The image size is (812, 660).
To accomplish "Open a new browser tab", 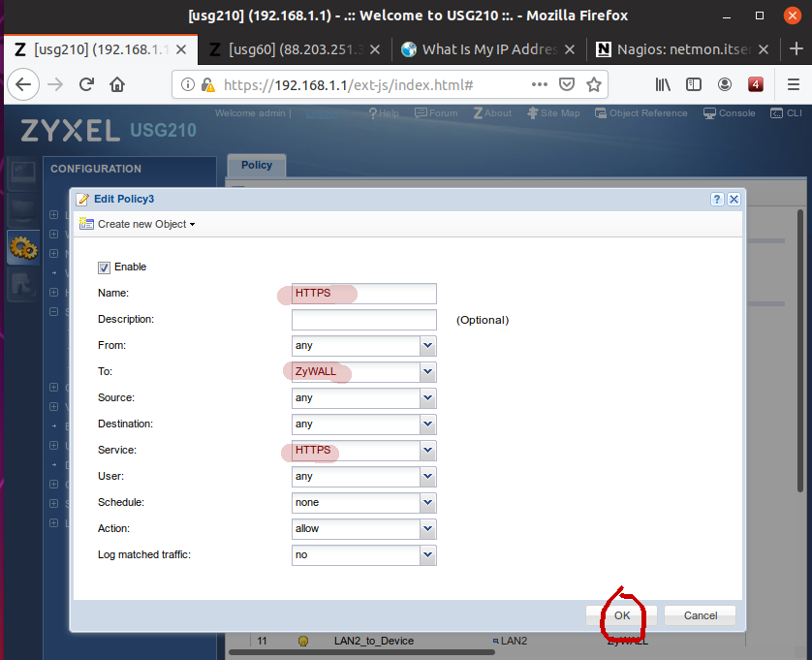I will pos(796,49).
